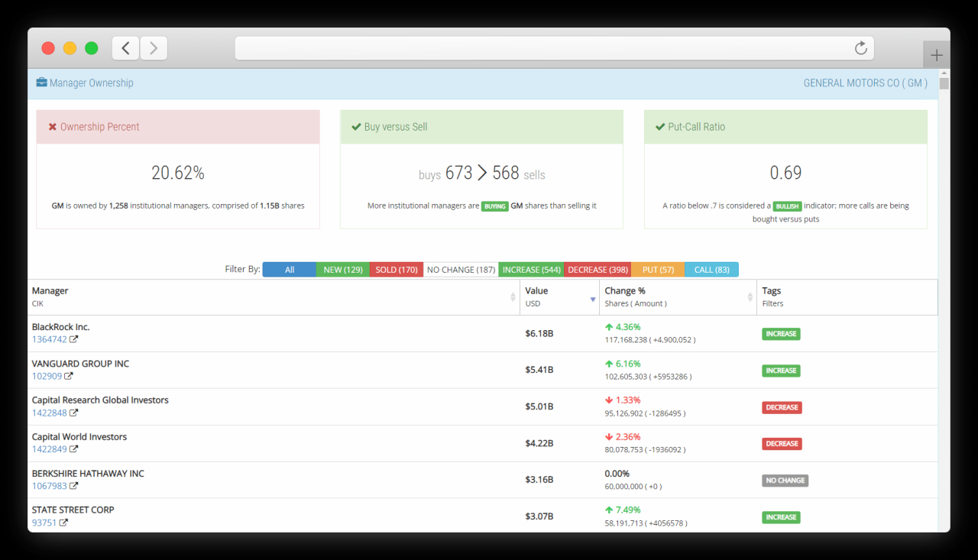The width and height of the screenshot is (978, 560).
Task: Sort table by Change % column arrows
Action: pyautogui.click(x=750, y=297)
